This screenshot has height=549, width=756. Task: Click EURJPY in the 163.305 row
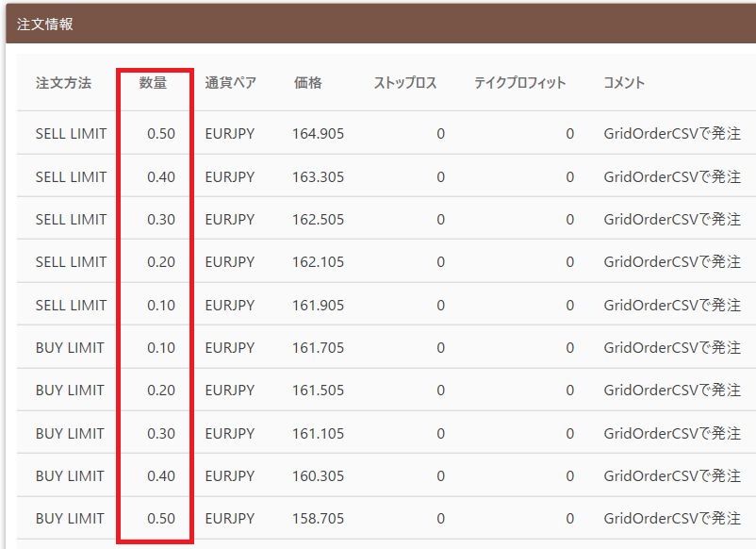click(x=229, y=177)
